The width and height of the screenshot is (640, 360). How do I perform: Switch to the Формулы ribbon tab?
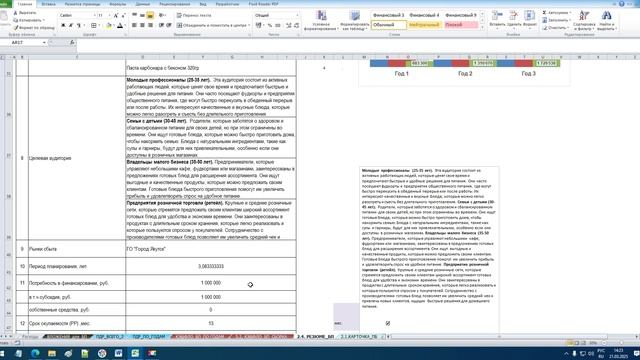point(118,4)
